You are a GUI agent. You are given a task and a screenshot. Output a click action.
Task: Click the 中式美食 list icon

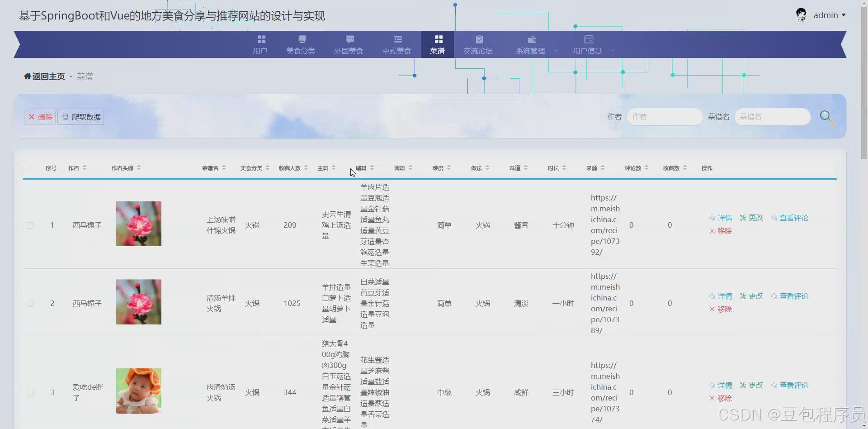398,39
